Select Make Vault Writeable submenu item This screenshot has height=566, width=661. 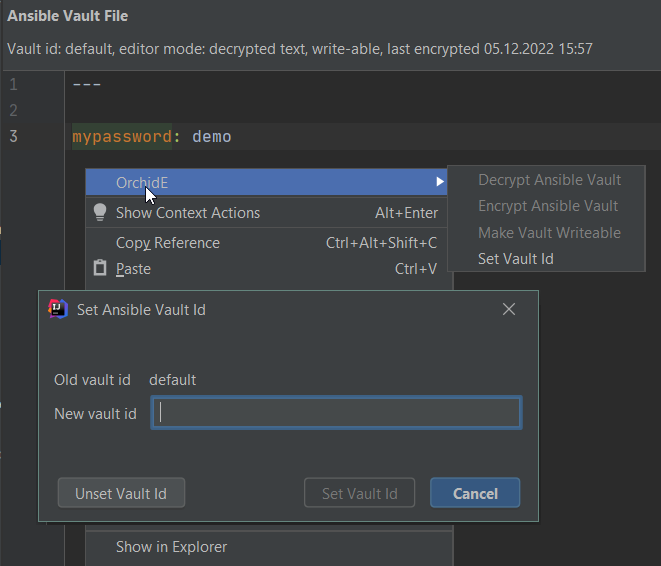pos(549,233)
